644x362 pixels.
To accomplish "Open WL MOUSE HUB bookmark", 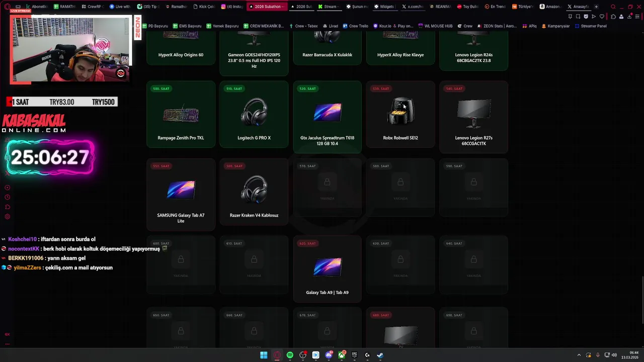I will click(x=435, y=26).
